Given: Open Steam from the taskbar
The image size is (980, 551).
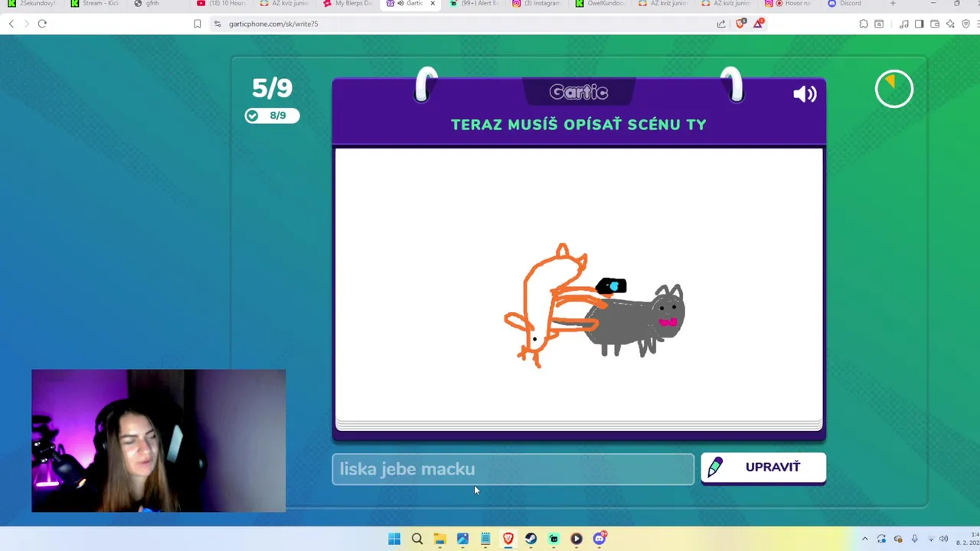Looking at the screenshot, I should coord(531,539).
